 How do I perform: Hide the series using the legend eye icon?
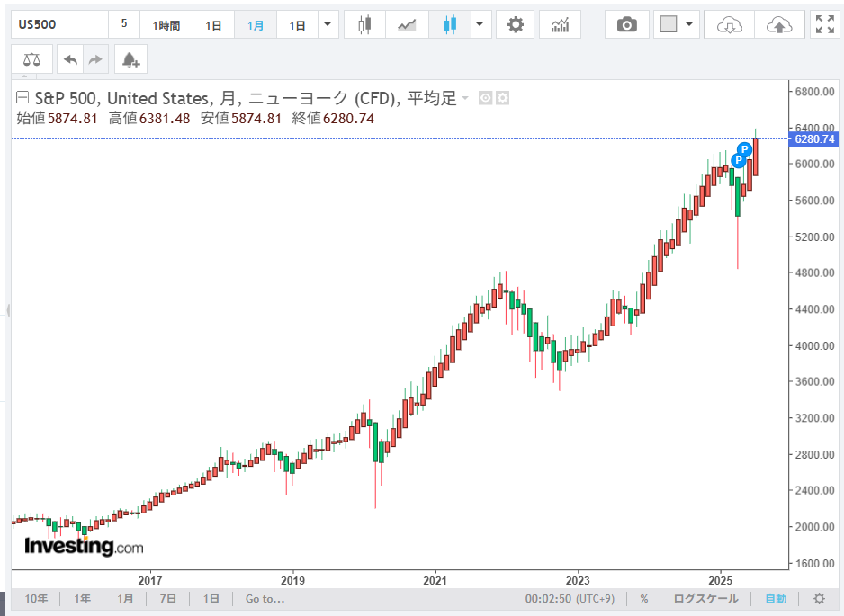click(x=485, y=98)
